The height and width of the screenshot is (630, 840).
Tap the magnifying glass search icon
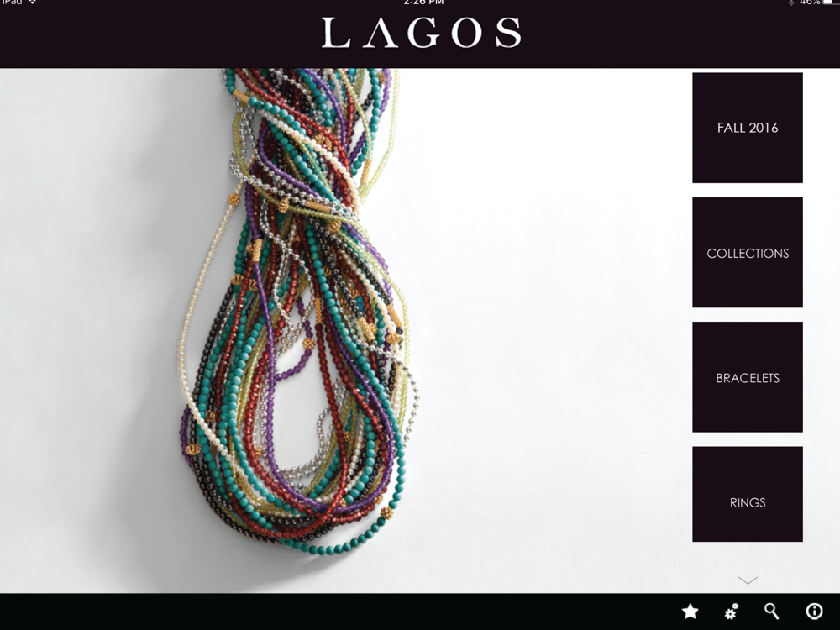[771, 612]
